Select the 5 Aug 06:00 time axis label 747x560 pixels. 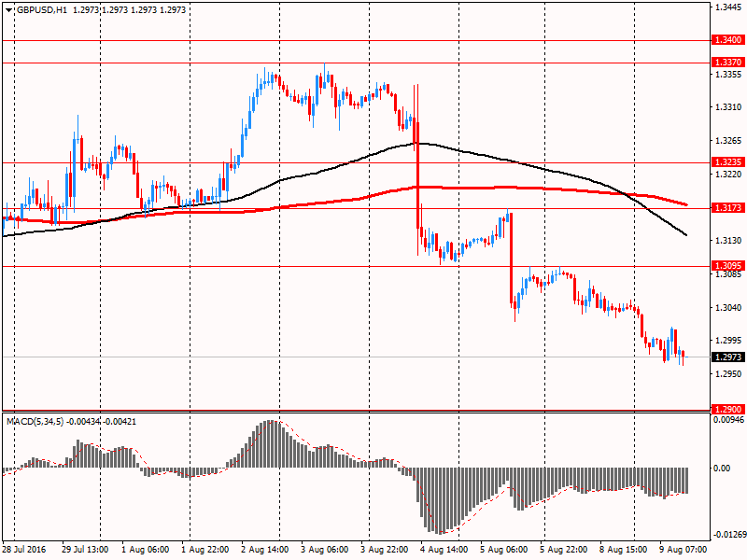point(503,550)
